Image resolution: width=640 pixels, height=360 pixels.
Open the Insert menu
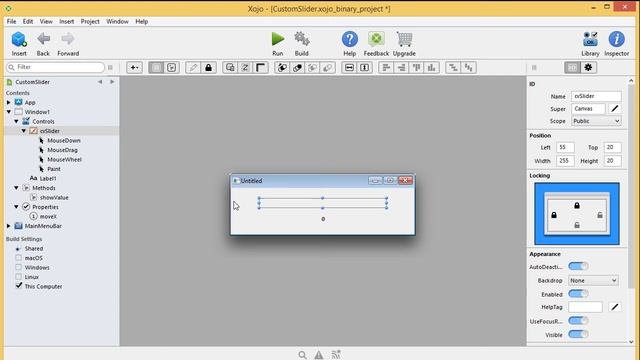[x=67, y=21]
